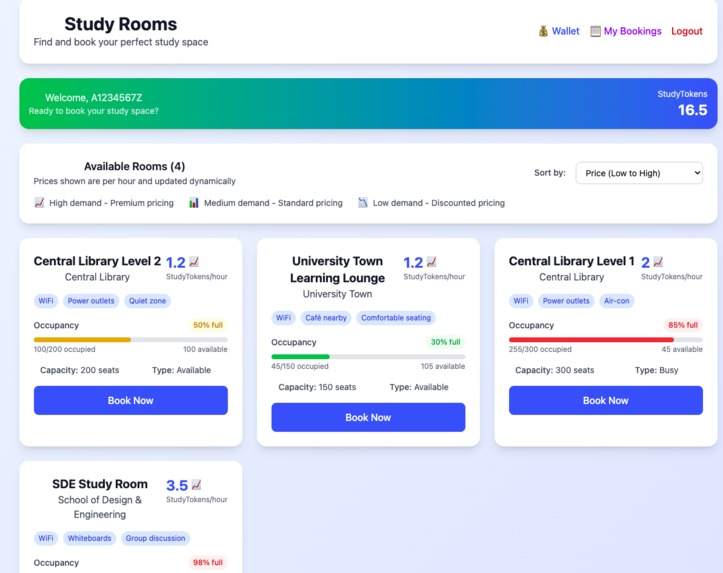Image resolution: width=723 pixels, height=573 pixels.
Task: Click the Available Rooms (4) heading
Action: click(x=134, y=166)
